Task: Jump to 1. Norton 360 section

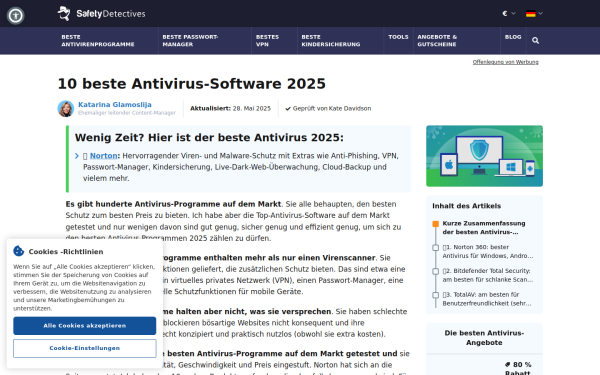Action: click(488, 251)
